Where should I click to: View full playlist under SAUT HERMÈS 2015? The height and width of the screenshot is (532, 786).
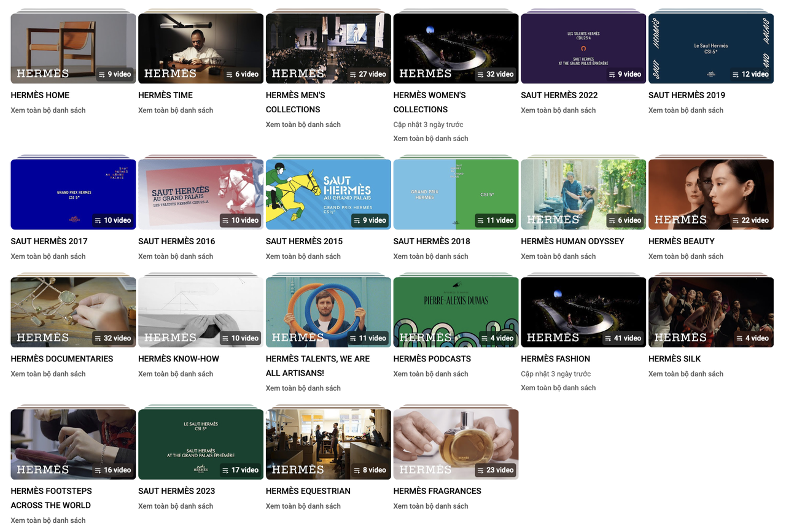click(x=303, y=256)
